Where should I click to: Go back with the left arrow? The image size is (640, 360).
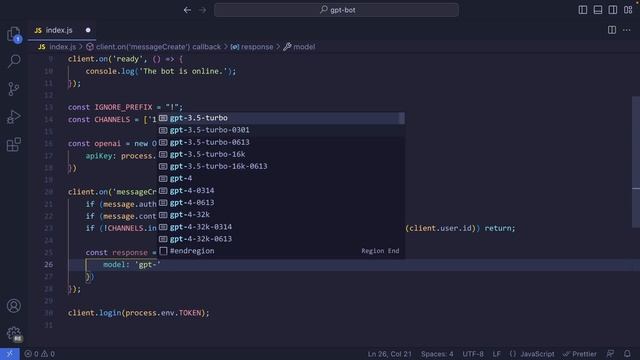pos(187,10)
